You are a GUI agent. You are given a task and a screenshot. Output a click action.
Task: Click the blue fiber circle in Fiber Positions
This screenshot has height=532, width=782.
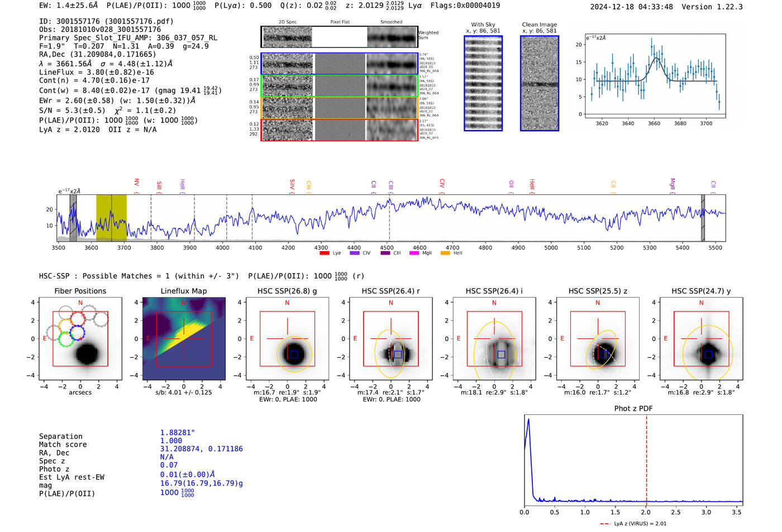pos(77,333)
